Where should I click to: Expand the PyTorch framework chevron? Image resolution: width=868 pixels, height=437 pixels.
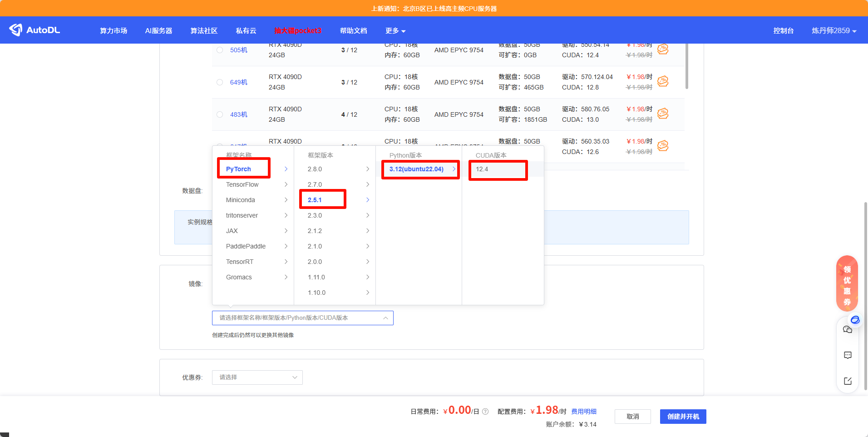pos(286,169)
